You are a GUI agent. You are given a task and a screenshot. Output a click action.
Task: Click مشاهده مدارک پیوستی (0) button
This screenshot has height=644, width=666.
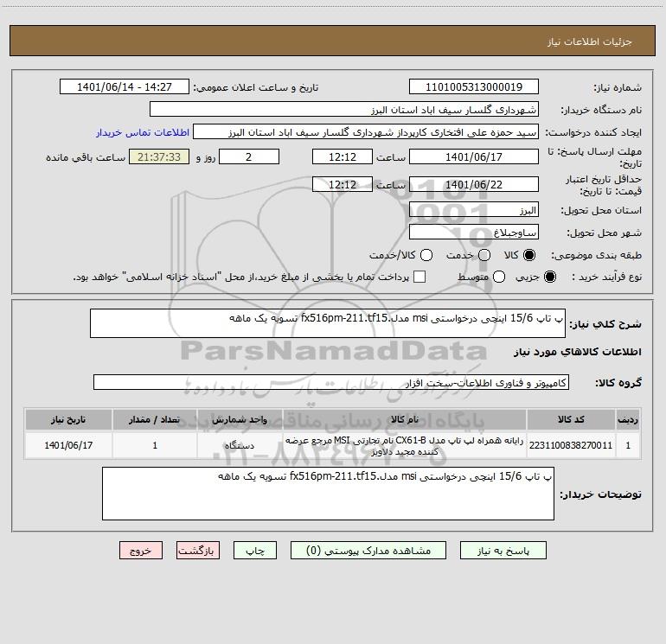(x=368, y=551)
